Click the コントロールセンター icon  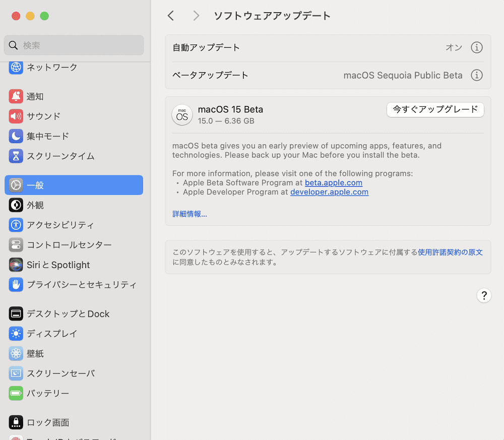click(x=16, y=245)
